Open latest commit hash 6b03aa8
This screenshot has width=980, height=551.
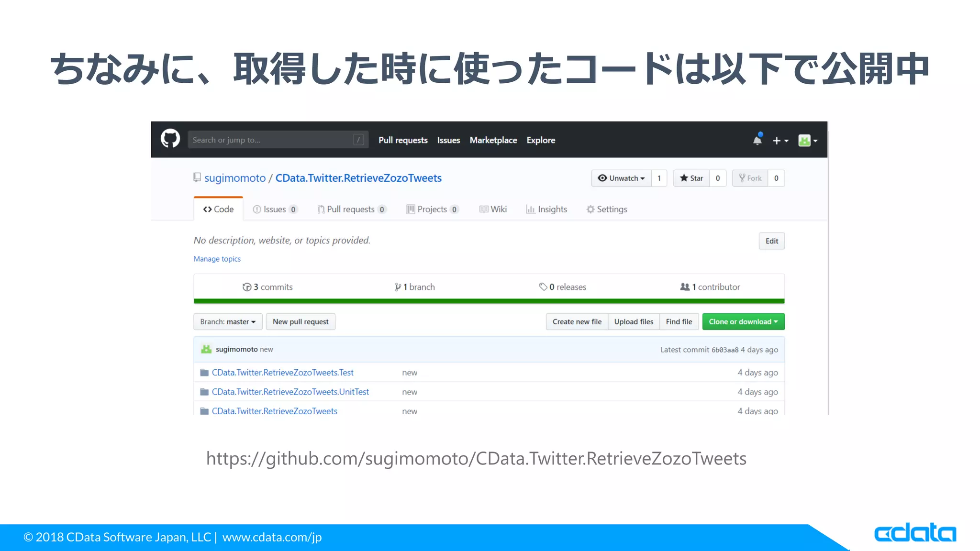tap(725, 350)
